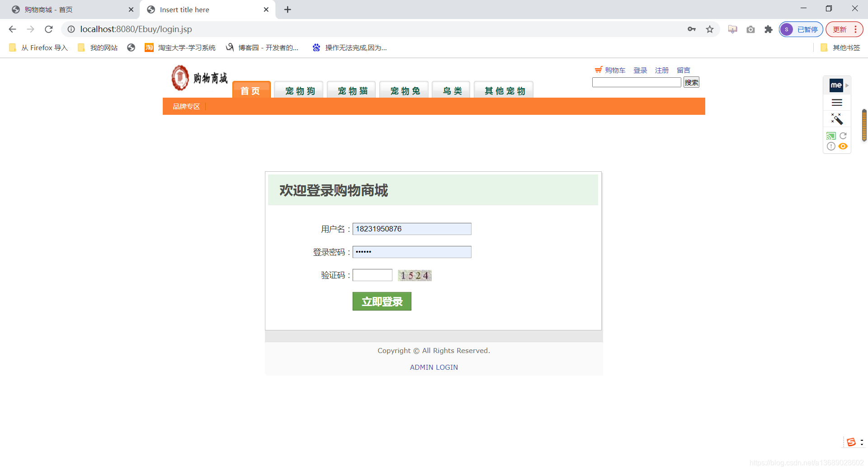
Task: Go back with browser back arrow
Action: 12,29
